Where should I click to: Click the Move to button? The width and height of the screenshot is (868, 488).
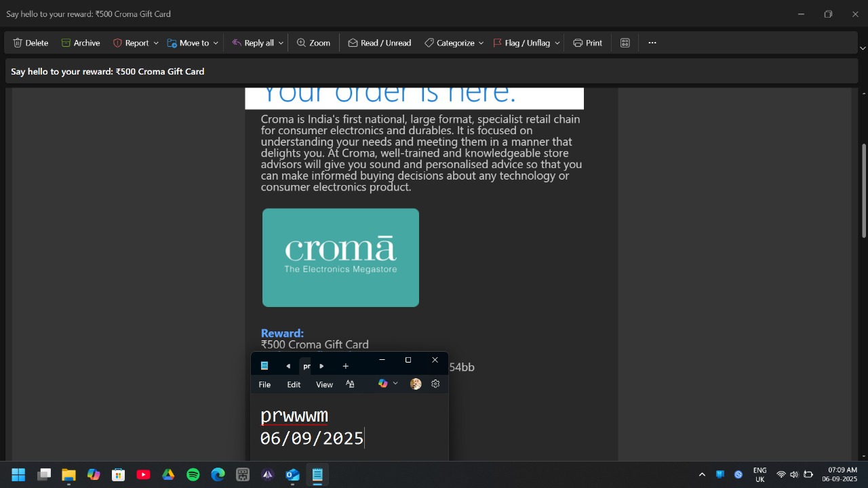189,43
